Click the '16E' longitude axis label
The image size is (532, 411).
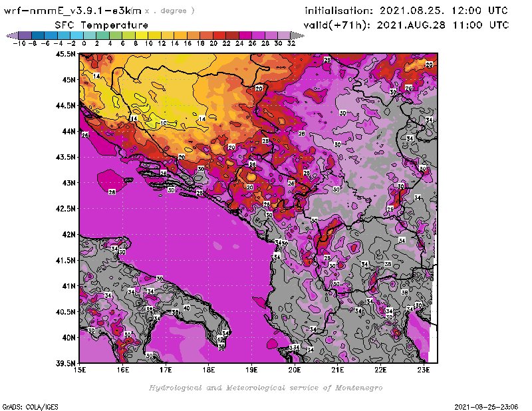click(123, 370)
